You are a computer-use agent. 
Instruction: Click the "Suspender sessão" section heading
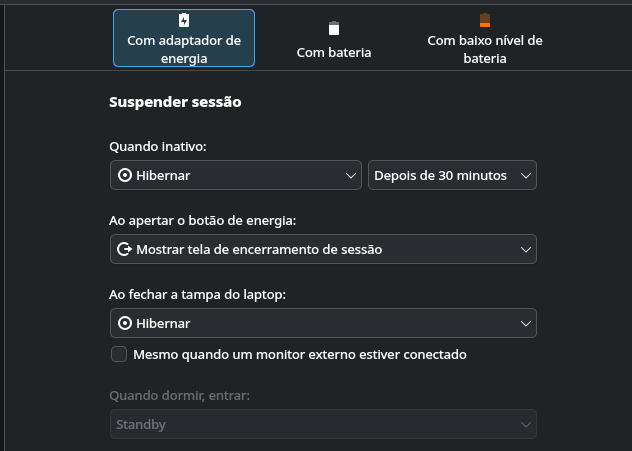pyautogui.click(x=175, y=102)
